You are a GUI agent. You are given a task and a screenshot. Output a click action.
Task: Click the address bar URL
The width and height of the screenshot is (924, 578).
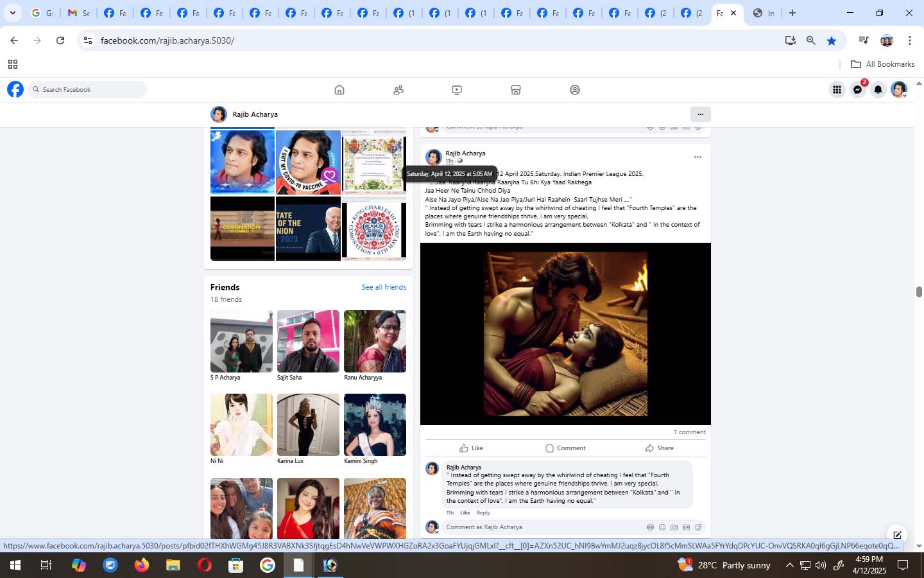[167, 40]
